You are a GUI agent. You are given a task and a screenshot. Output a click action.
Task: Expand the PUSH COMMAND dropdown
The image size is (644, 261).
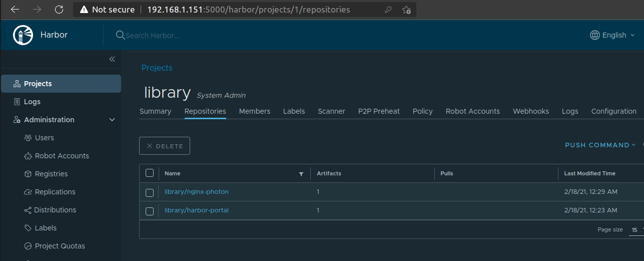(x=600, y=145)
